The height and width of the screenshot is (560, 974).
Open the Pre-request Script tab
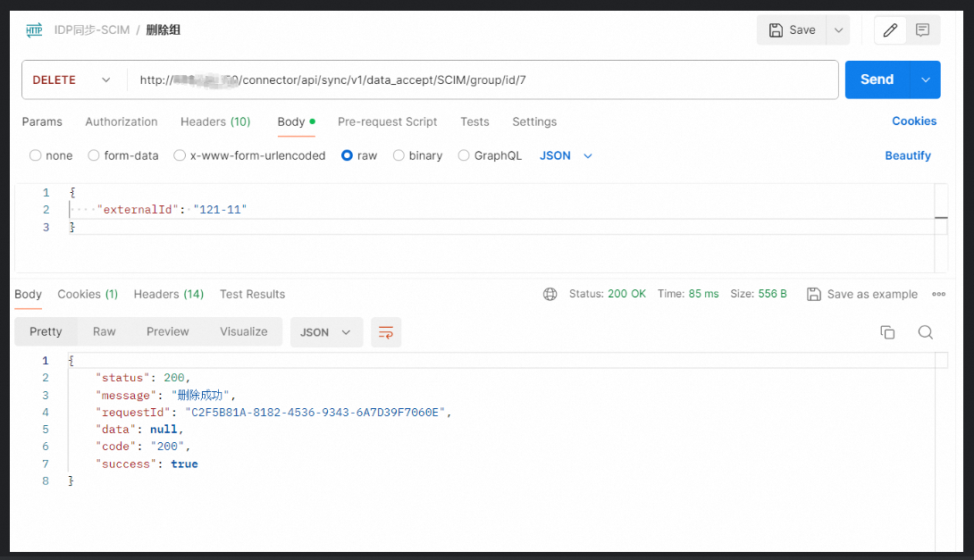tap(387, 121)
